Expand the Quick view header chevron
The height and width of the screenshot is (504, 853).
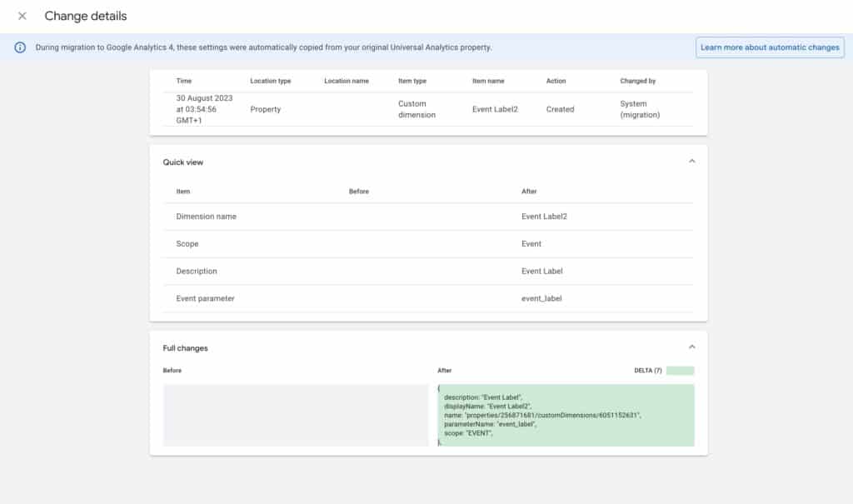[x=691, y=161]
